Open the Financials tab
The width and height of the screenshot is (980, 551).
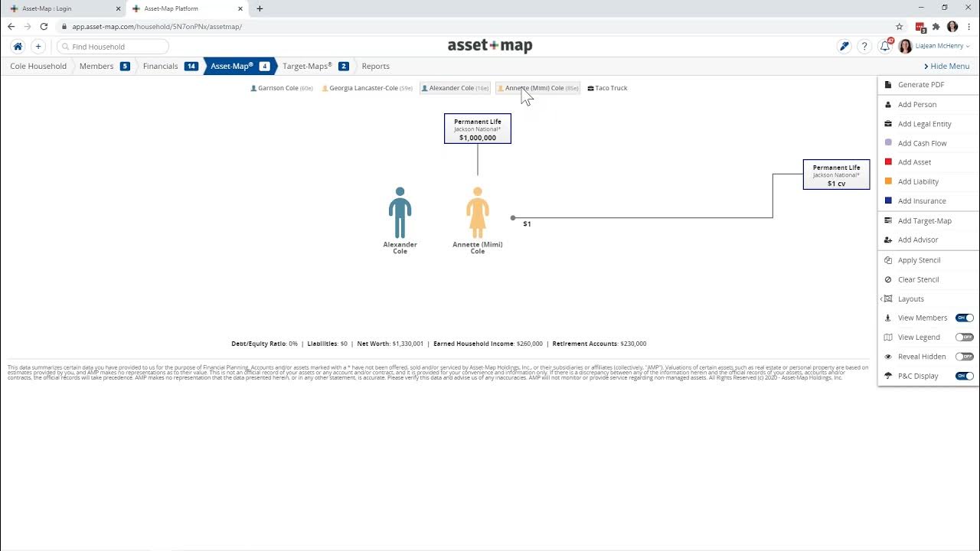click(170, 66)
